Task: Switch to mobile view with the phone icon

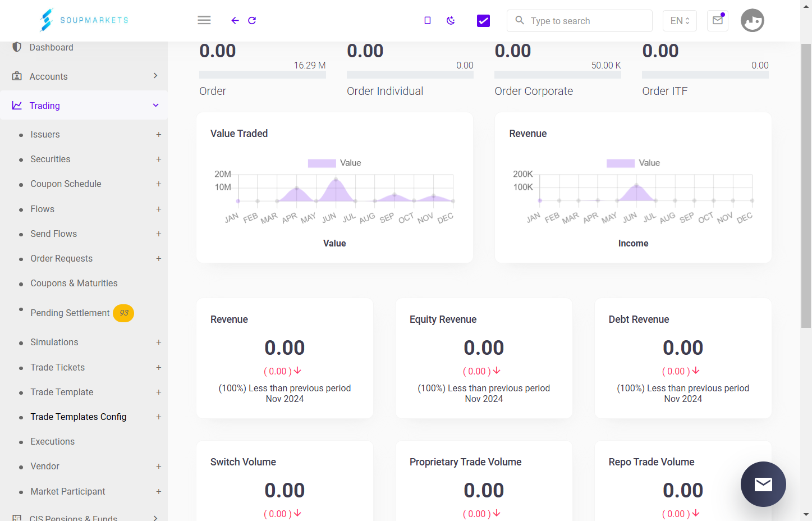Action: coord(428,20)
